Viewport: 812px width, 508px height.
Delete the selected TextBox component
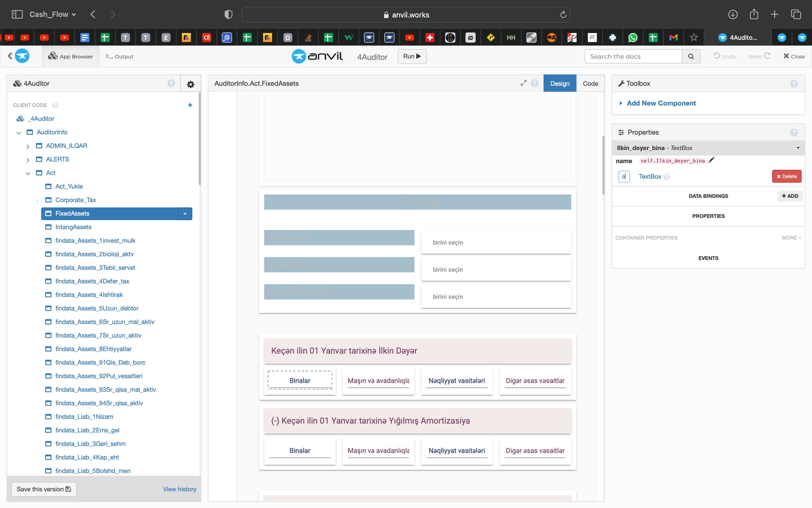pos(786,177)
